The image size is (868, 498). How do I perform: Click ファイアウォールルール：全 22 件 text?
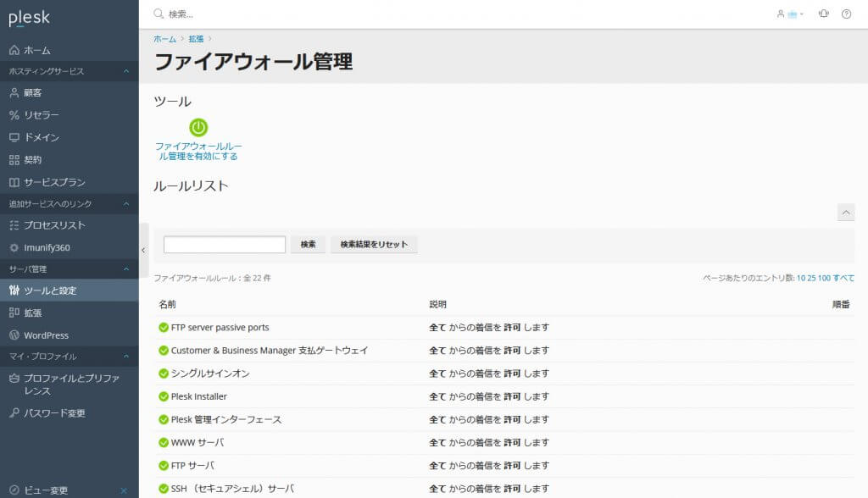pyautogui.click(x=212, y=279)
